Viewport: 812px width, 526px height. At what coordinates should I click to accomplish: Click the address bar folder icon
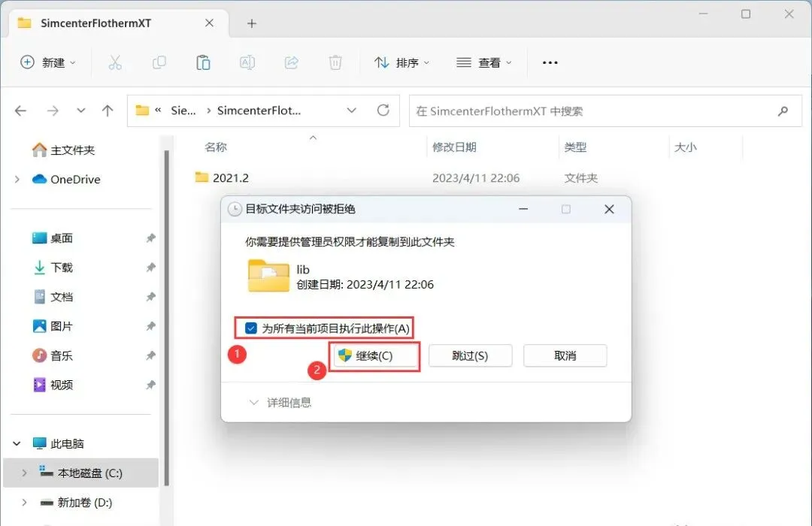pyautogui.click(x=142, y=110)
